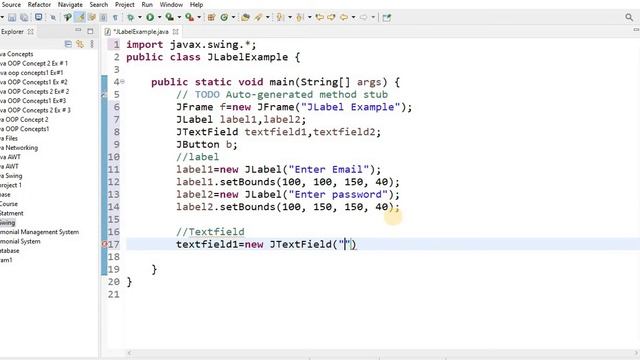The height and width of the screenshot is (360, 640).
Task: Click the Open Type folder icon
Action: tap(245, 17)
